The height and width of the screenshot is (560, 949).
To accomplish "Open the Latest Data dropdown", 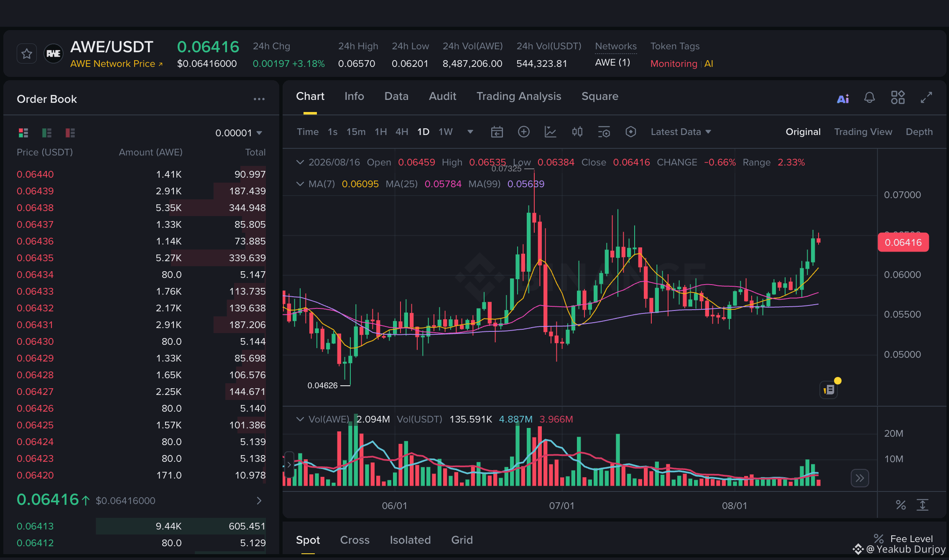I will click(x=681, y=132).
